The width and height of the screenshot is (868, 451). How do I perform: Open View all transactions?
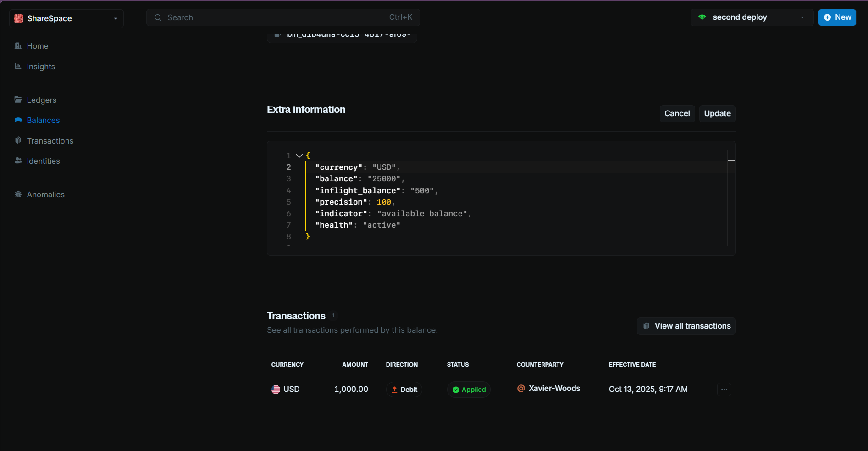click(x=686, y=326)
